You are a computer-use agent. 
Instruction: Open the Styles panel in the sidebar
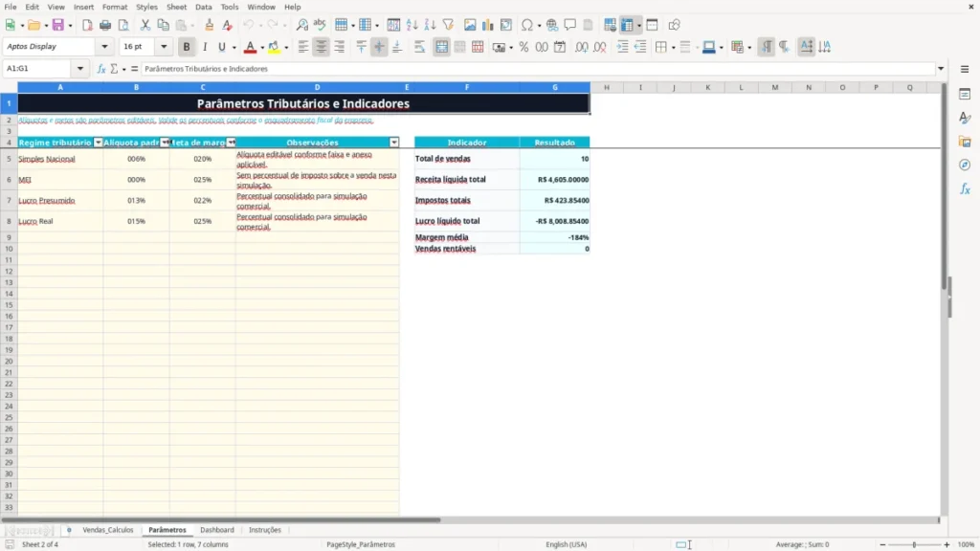965,118
